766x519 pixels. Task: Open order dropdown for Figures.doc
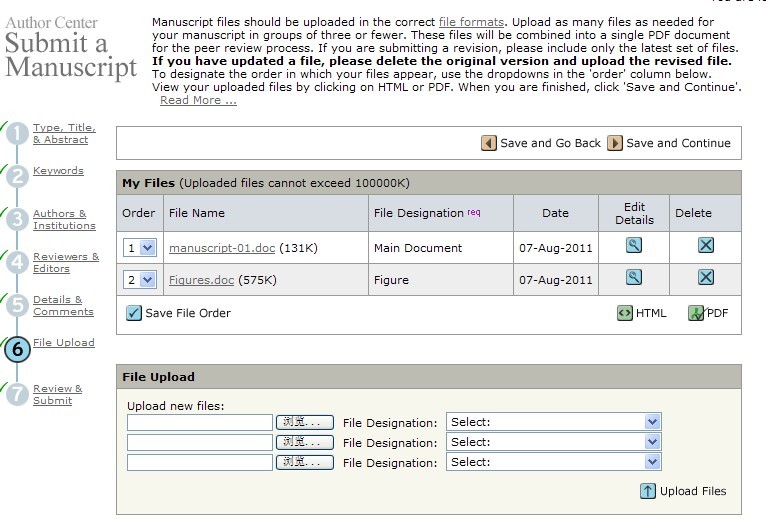[140, 280]
